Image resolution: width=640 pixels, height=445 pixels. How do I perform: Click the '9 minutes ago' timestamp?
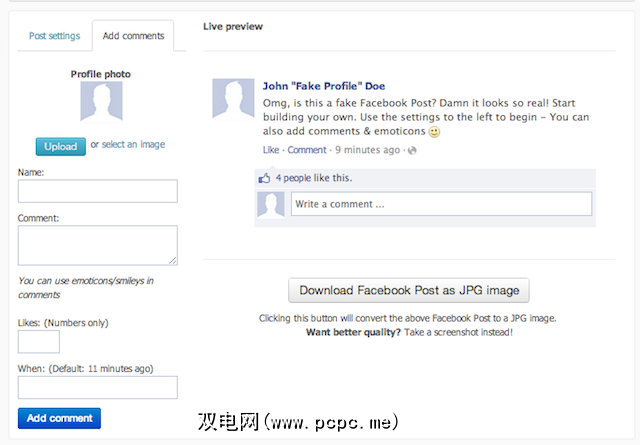pyautogui.click(x=367, y=150)
